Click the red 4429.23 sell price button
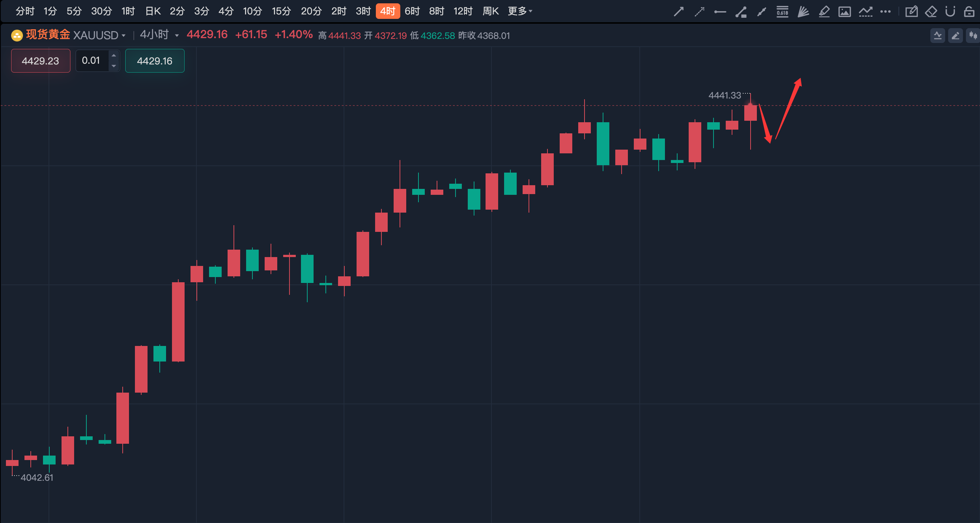Screen dimensions: 980x523 pyautogui.click(x=41, y=61)
